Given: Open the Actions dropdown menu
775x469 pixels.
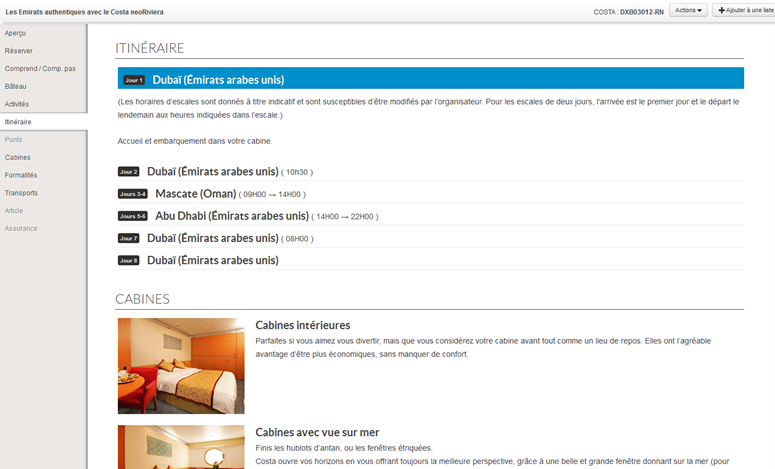Looking at the screenshot, I should point(688,10).
